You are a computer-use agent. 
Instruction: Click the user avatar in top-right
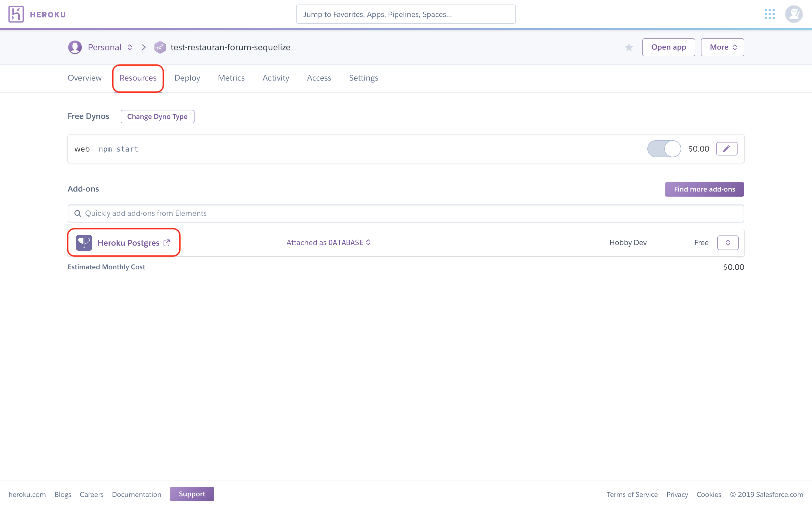794,14
